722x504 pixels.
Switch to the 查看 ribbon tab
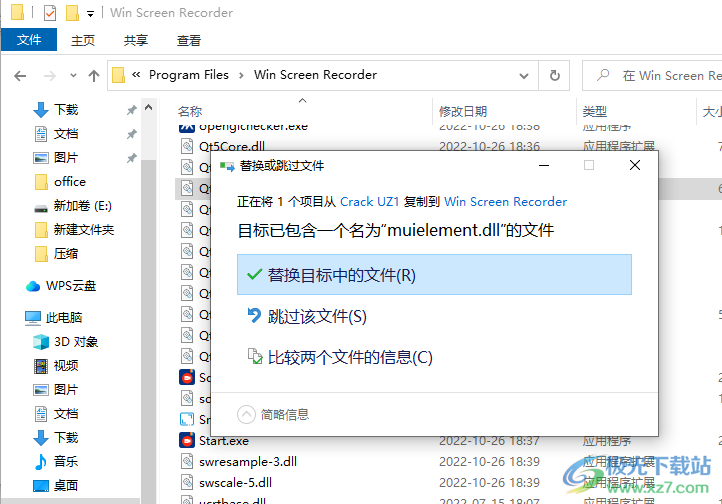point(189,41)
